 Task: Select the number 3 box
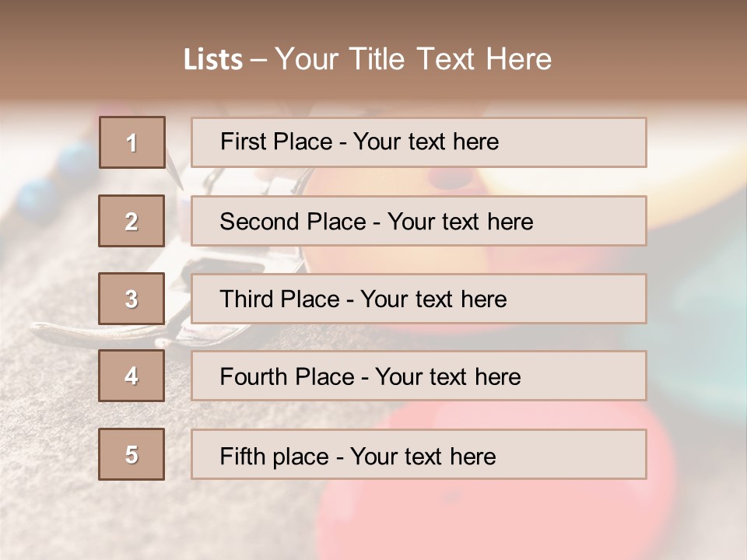132,299
